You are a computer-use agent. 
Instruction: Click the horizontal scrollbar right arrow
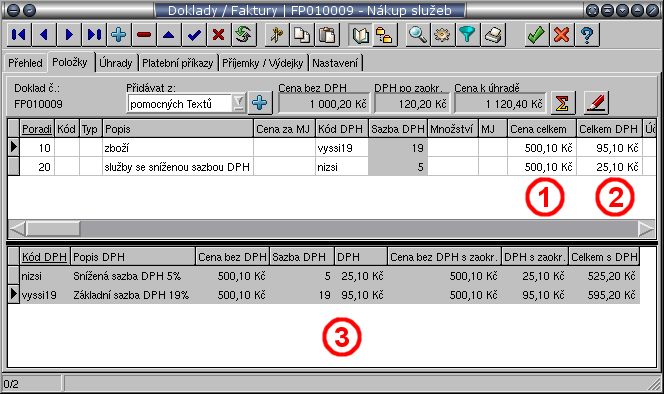[x=646, y=229]
